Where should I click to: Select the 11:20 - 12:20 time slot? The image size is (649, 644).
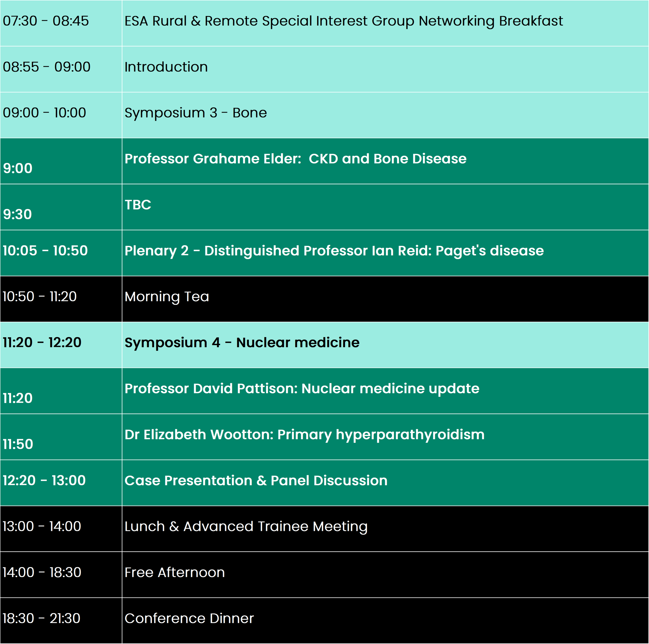(42, 342)
